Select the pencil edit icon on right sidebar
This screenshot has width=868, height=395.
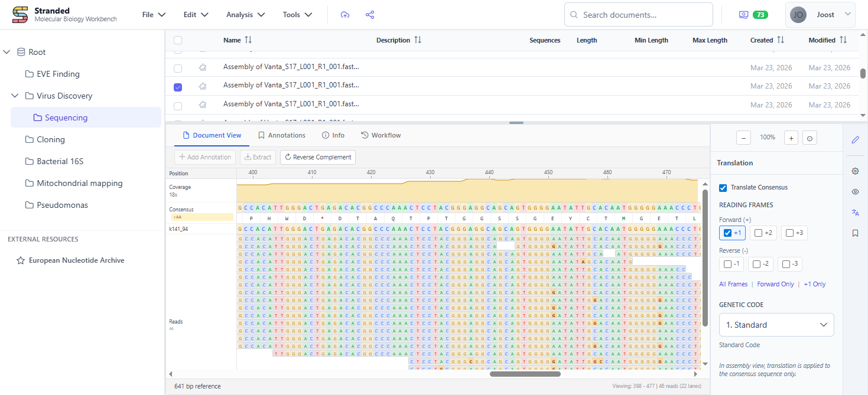point(855,140)
